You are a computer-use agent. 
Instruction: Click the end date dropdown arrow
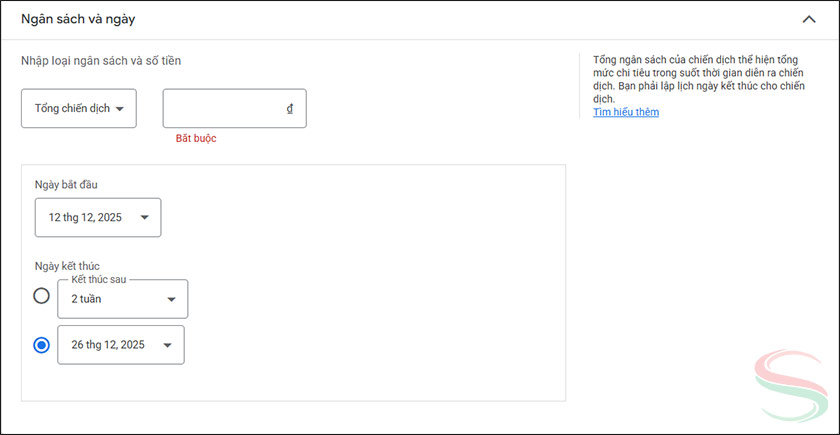(168, 346)
